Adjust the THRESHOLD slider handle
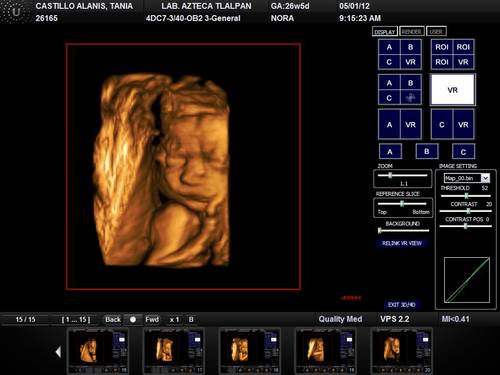Viewport: 500px width, 375px height. coord(466,196)
